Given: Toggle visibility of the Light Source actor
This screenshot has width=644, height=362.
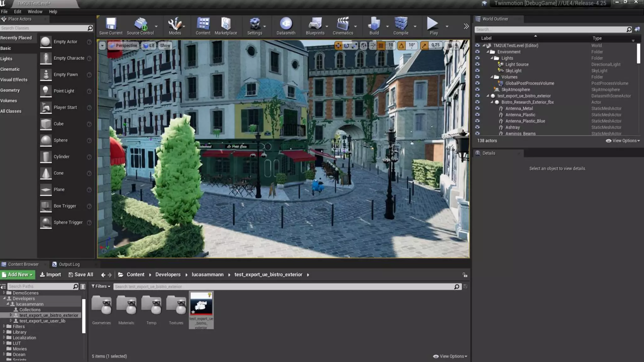Looking at the screenshot, I should [477, 64].
